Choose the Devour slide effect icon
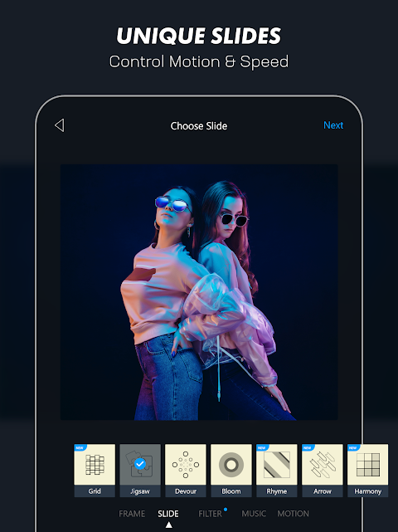The image size is (398, 532). point(186,465)
